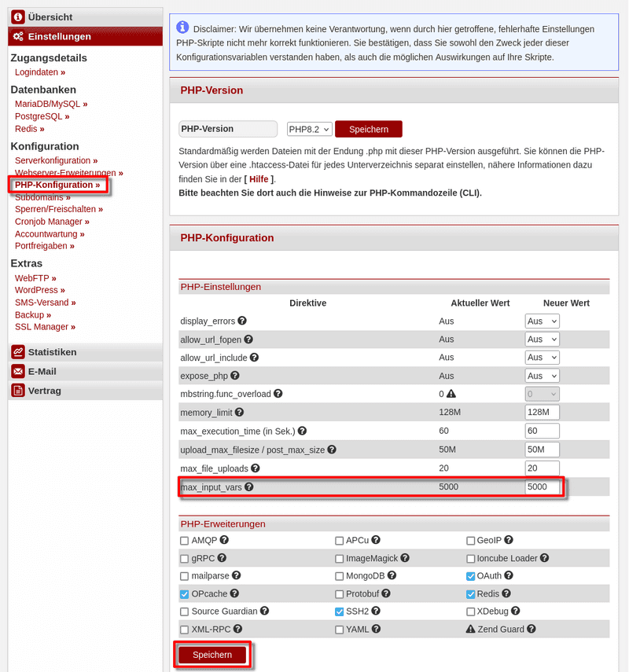The width and height of the screenshot is (629, 672).
Task: Open the Übersicht section in sidebar
Action: point(50,17)
